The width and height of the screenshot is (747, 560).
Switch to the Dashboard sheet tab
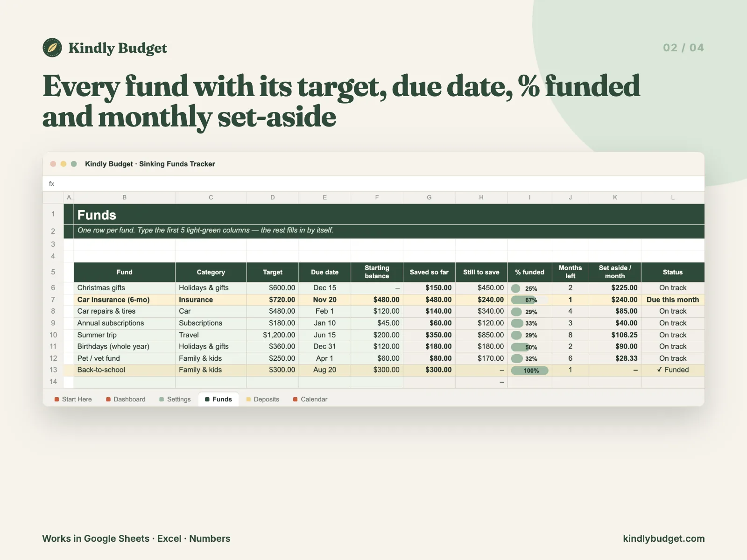coord(126,399)
